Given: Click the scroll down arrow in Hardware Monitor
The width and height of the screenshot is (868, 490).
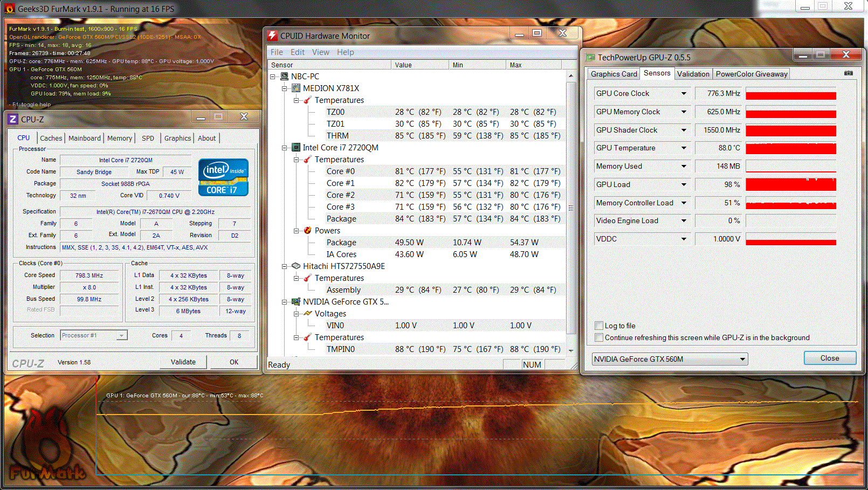Looking at the screenshot, I should 571,350.
